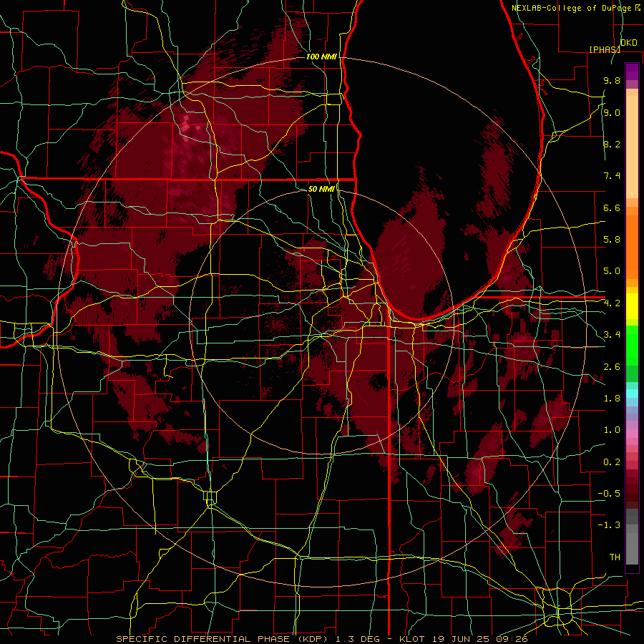Pick the pink color bar segment near 1.0
Viewport: 644px width, 644px height.
point(632,434)
